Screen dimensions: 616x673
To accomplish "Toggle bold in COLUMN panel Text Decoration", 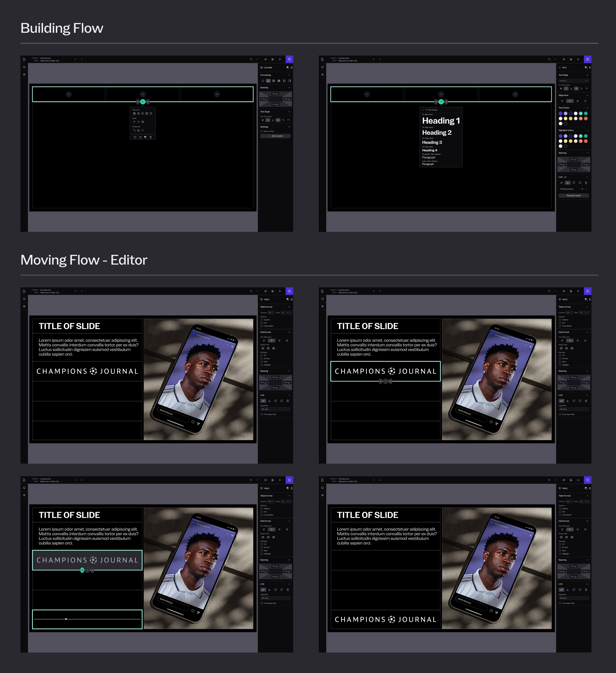I will (263, 120).
